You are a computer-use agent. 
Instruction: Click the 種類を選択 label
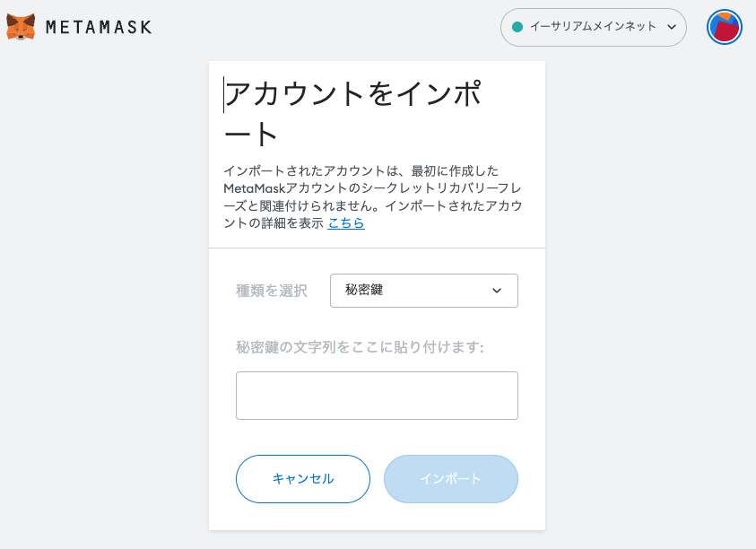[271, 291]
